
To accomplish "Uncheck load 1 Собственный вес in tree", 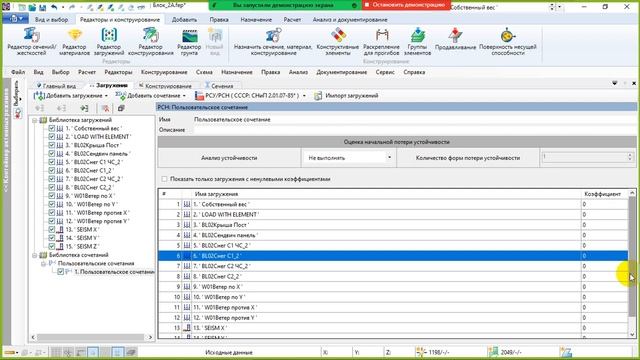I will [51, 128].
